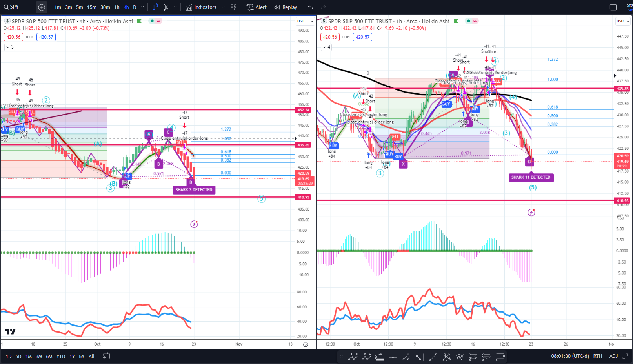Toggle ADJ adjusted data

[x=613, y=356]
